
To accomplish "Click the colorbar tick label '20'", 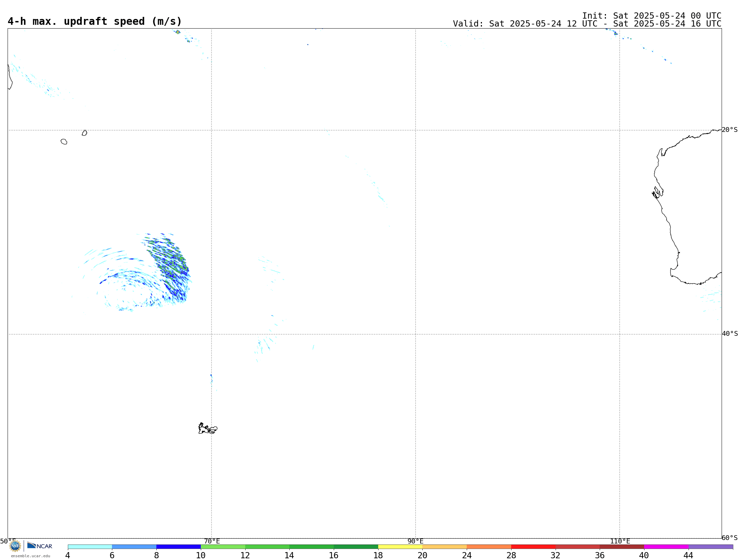I will pyautogui.click(x=422, y=555).
